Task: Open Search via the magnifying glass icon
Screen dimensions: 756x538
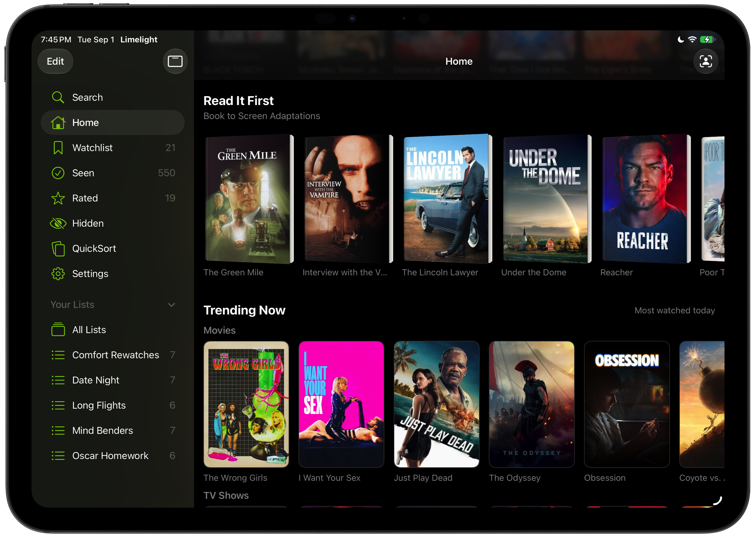Action: [x=58, y=97]
